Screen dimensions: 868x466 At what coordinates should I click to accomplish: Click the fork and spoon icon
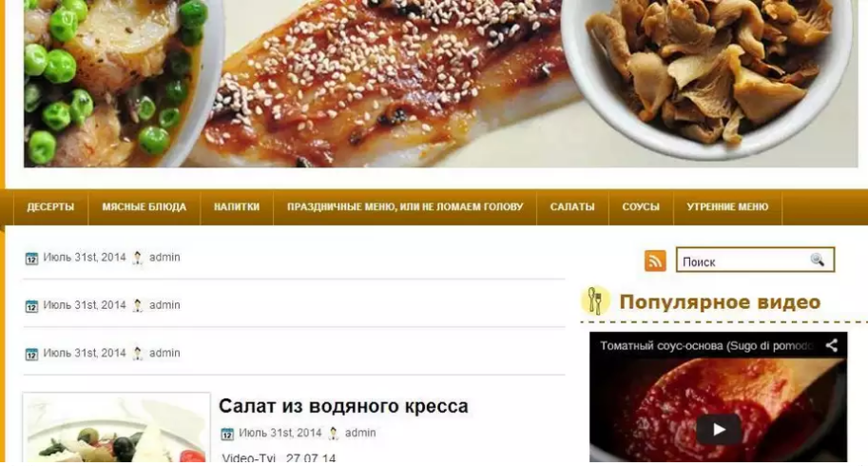pyautogui.click(x=595, y=301)
